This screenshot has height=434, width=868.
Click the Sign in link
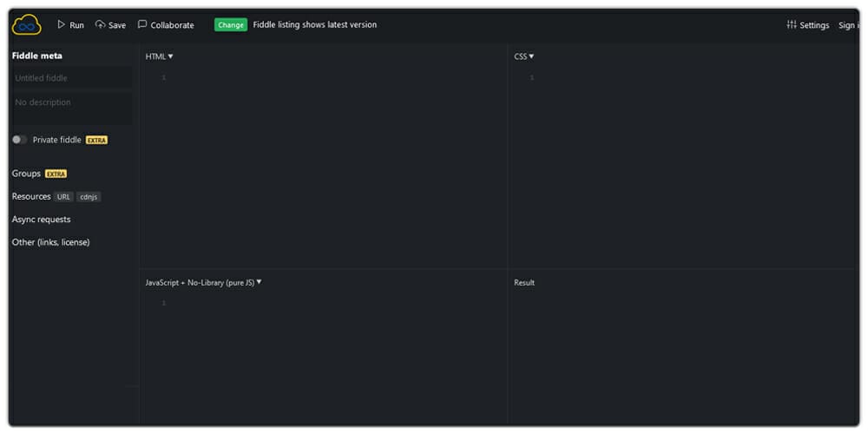pyautogui.click(x=849, y=25)
